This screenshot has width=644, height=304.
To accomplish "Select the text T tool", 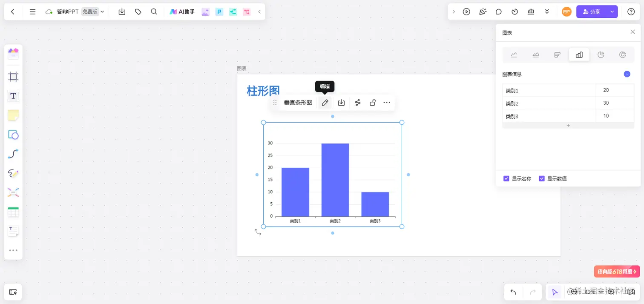I will [x=13, y=96].
